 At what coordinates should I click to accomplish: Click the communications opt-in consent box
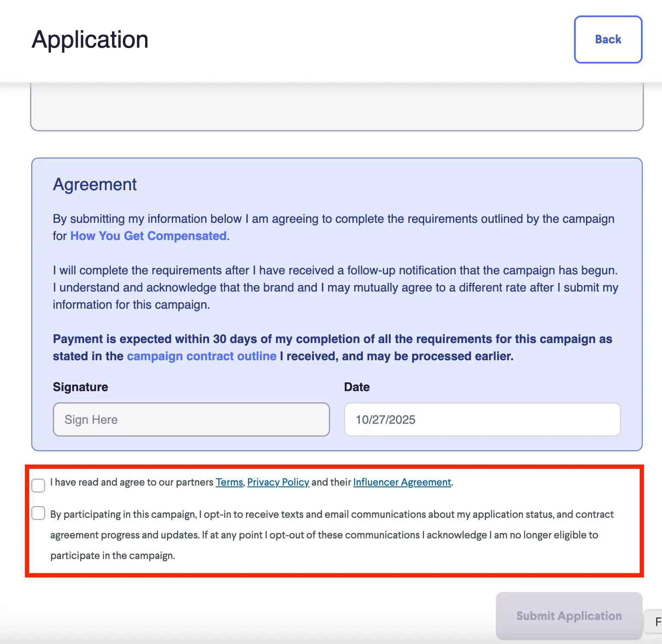coord(38,513)
